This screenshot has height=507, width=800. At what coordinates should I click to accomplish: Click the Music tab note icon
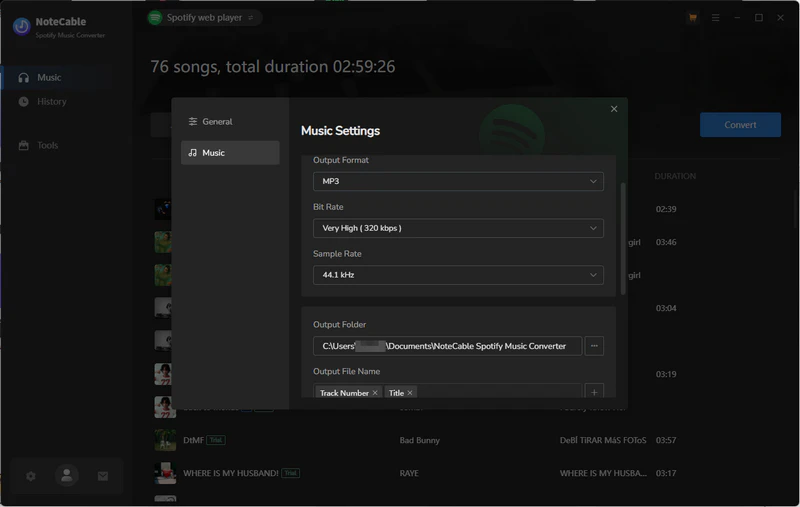coord(192,153)
